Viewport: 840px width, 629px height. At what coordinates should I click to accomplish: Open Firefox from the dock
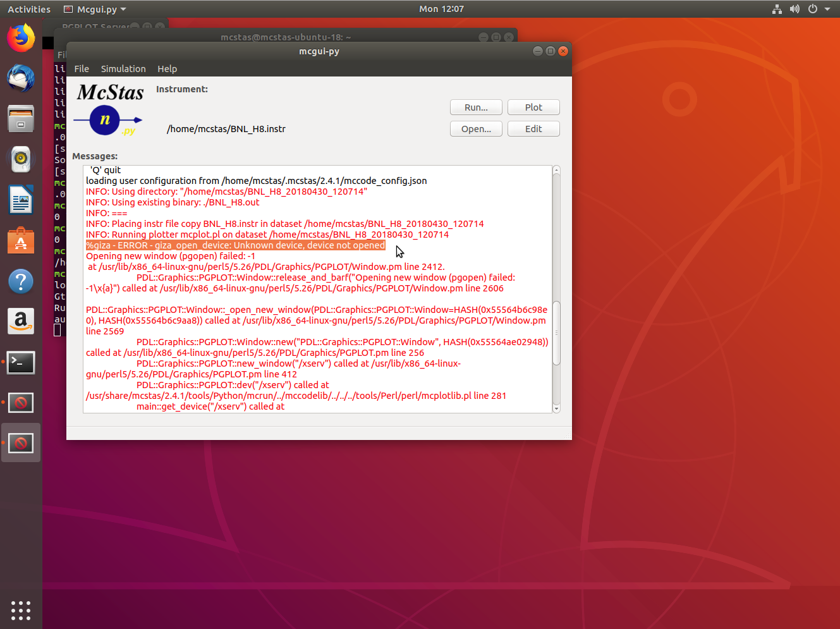click(x=21, y=38)
